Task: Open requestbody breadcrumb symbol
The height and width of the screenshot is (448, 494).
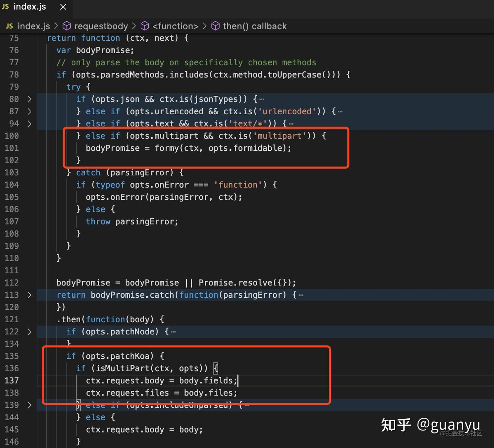Action: (101, 26)
